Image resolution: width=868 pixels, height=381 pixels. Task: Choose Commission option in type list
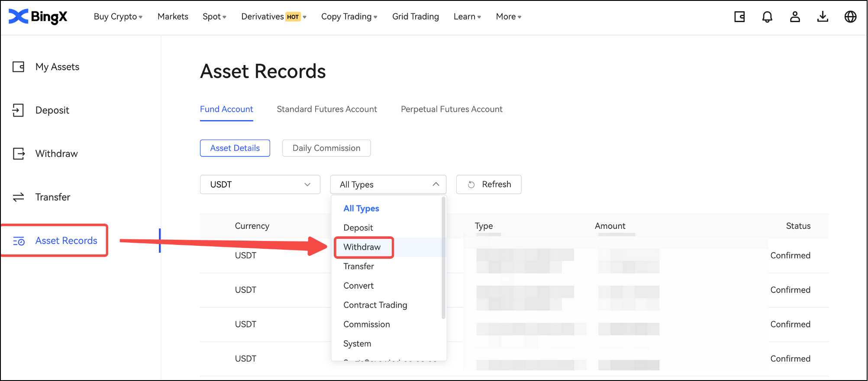tap(367, 324)
